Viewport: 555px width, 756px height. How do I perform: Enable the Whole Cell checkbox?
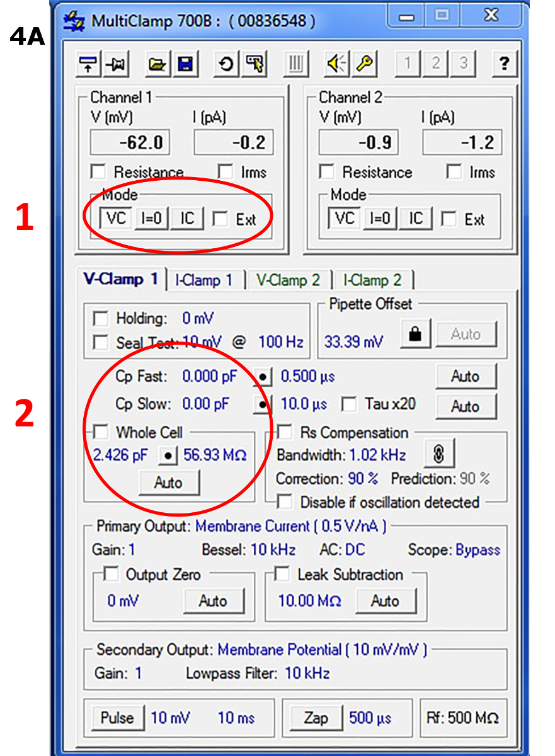coord(101,432)
